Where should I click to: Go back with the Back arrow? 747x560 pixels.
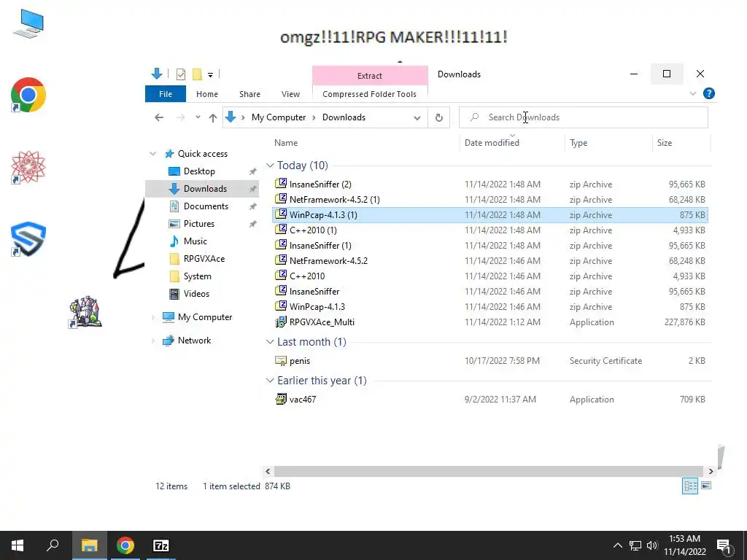coord(159,117)
